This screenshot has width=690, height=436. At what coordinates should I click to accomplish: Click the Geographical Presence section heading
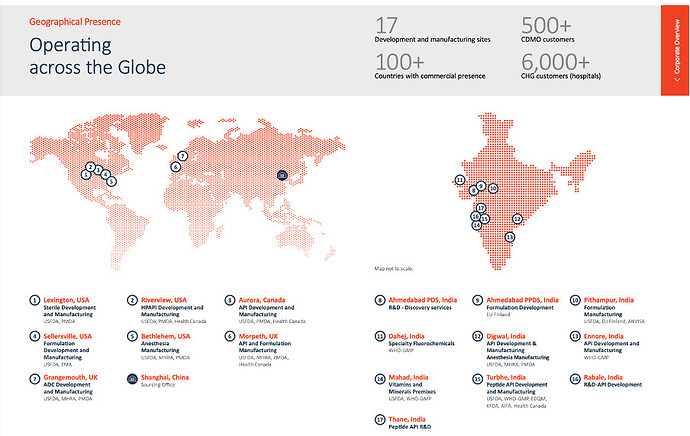coord(75,22)
